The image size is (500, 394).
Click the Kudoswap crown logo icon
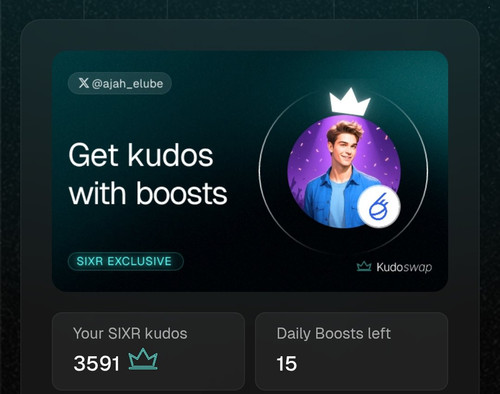tap(364, 266)
